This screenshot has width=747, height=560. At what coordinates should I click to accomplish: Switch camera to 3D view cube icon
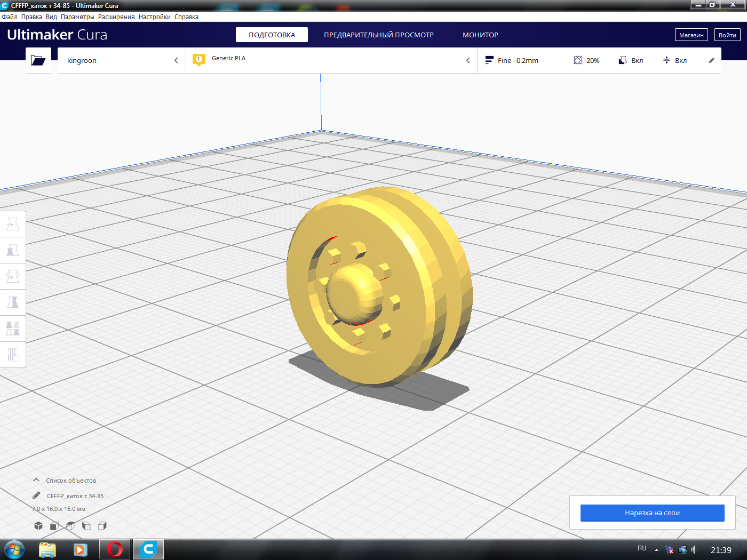click(x=38, y=526)
